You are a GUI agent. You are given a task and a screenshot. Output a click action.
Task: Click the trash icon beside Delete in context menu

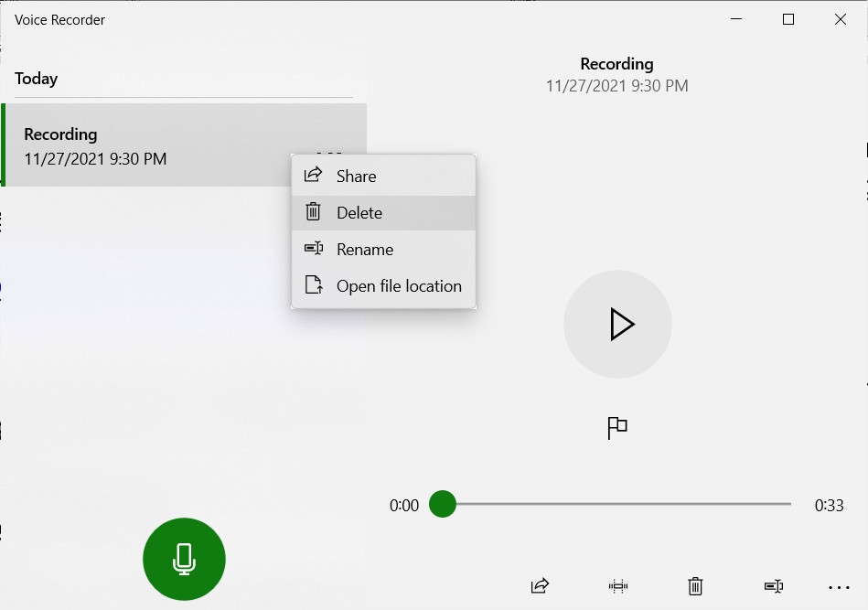(313, 211)
